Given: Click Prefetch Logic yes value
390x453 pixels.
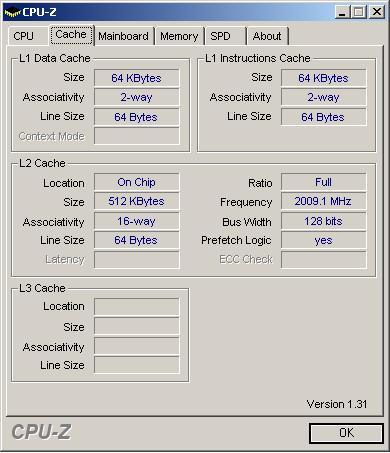Looking at the screenshot, I should (x=323, y=240).
